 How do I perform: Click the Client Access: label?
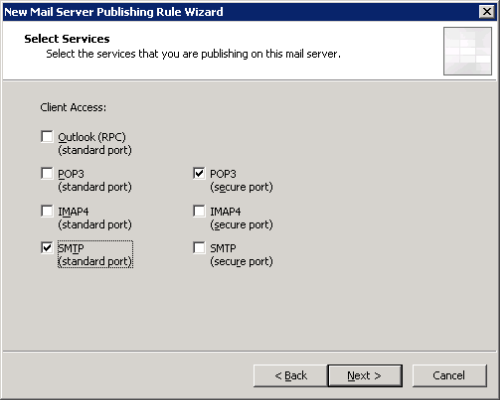coord(73,107)
